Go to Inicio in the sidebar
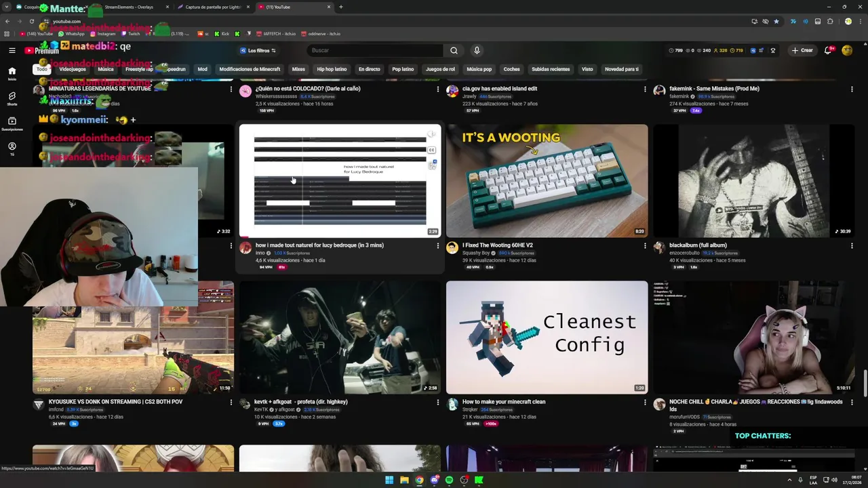This screenshot has height=488, width=868. [12, 73]
